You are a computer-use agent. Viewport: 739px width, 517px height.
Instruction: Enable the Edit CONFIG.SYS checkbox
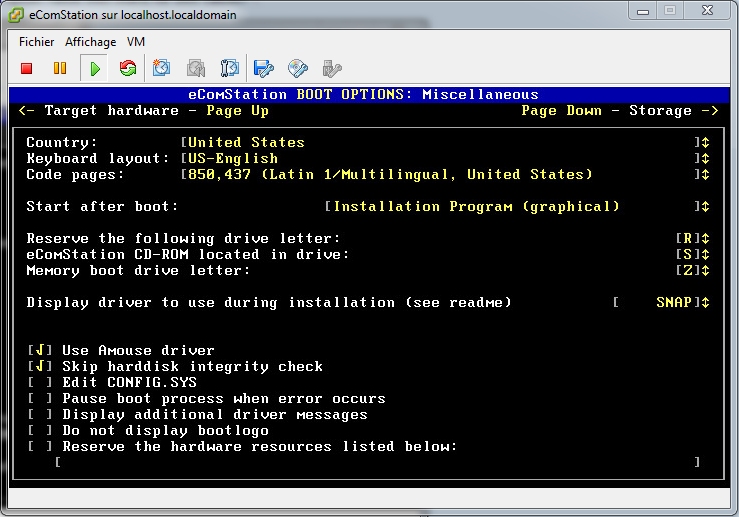click(41, 382)
